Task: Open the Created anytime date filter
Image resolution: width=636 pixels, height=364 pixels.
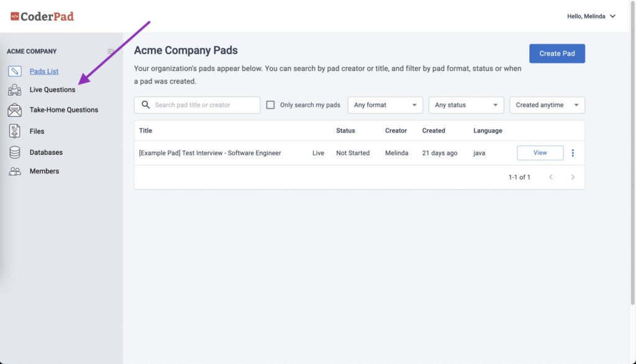Action: point(547,105)
